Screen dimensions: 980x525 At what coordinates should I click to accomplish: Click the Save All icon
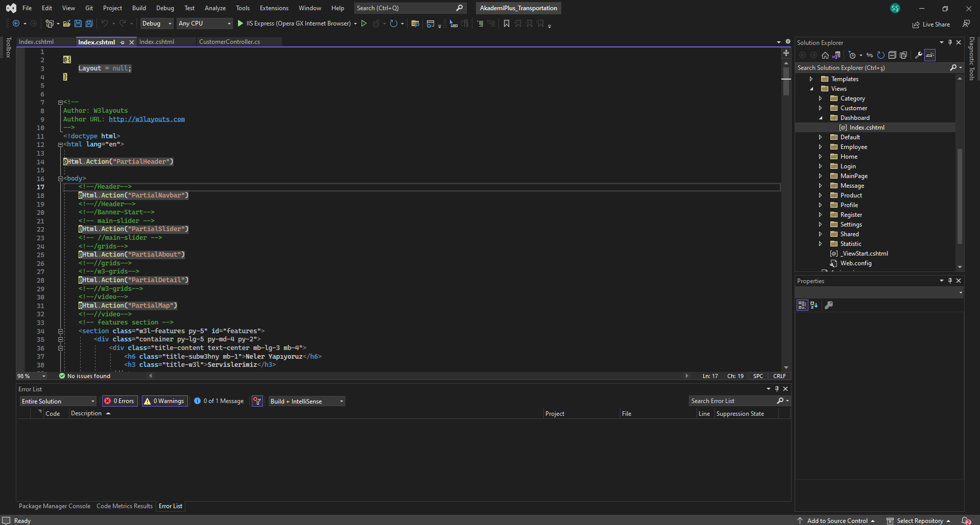[89, 23]
